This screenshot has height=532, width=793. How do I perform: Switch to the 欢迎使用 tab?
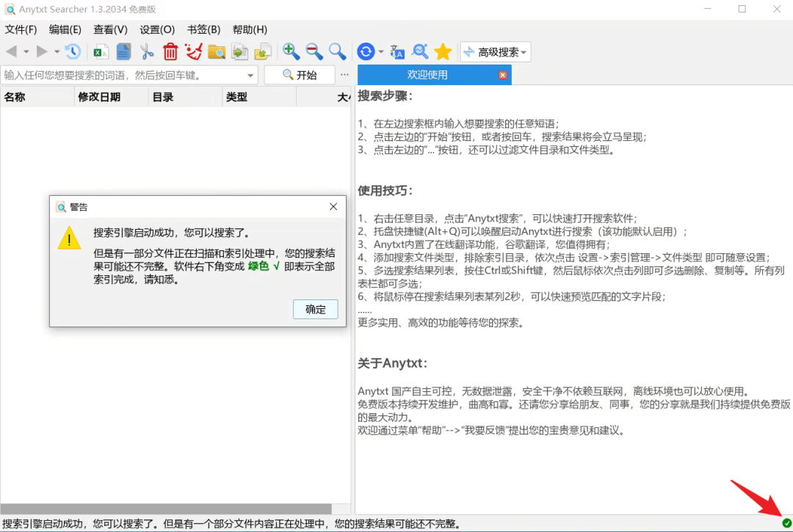click(x=427, y=75)
